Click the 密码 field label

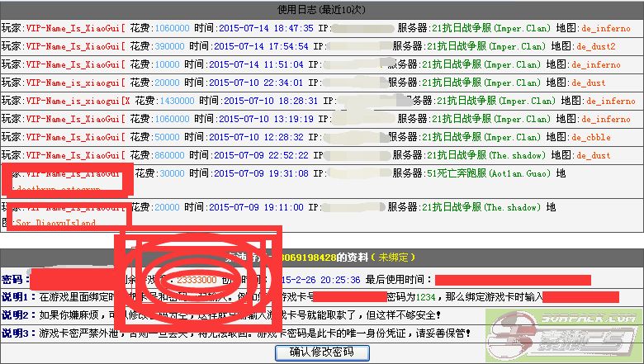13,280
